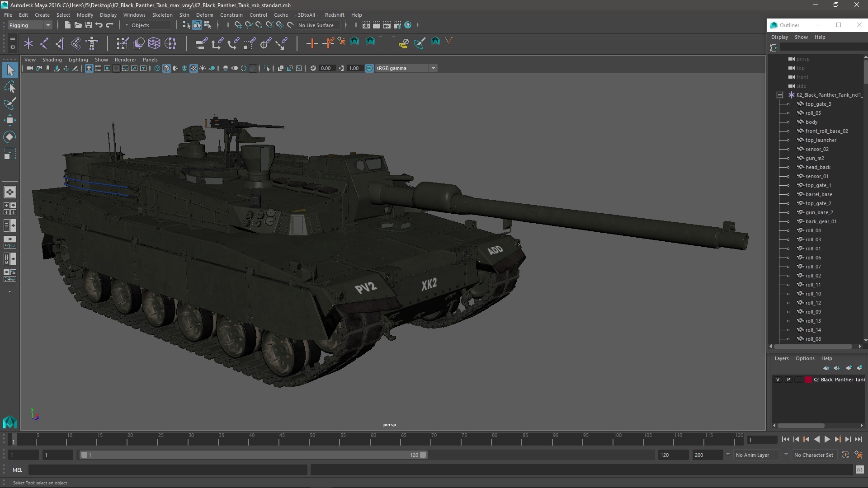
Task: Click the MEL command input field
Action: 168,470
